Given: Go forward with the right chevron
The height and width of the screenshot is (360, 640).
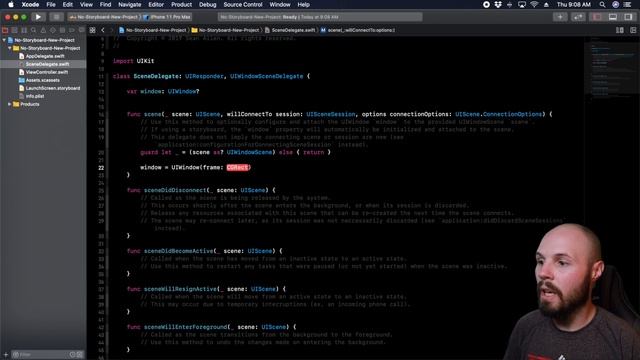Looking at the screenshot, I should pos(111,30).
